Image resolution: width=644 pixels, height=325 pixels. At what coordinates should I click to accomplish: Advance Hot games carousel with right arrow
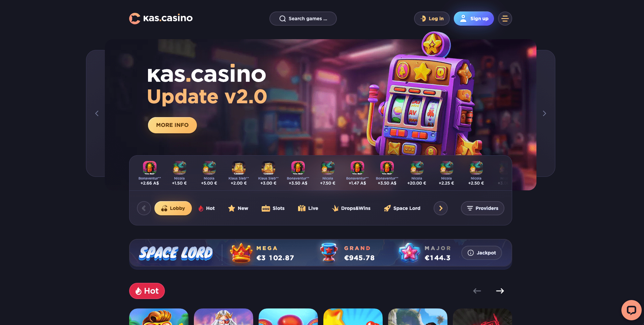pos(500,291)
